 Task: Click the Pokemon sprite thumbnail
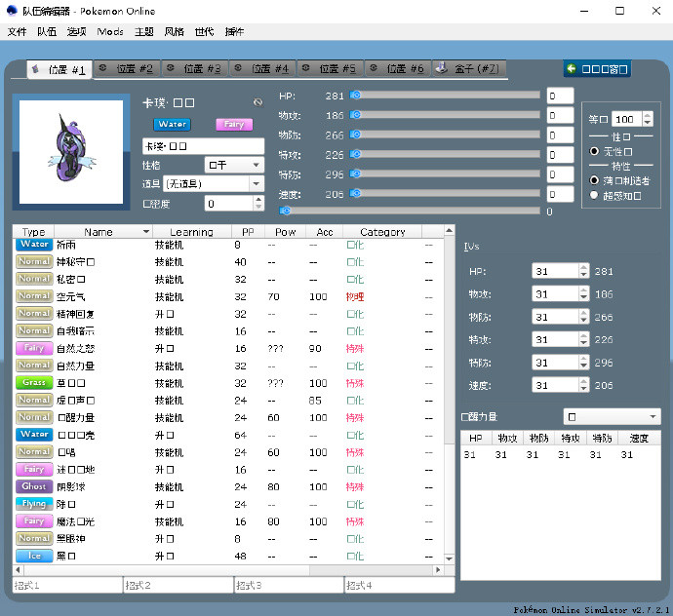pos(71,152)
